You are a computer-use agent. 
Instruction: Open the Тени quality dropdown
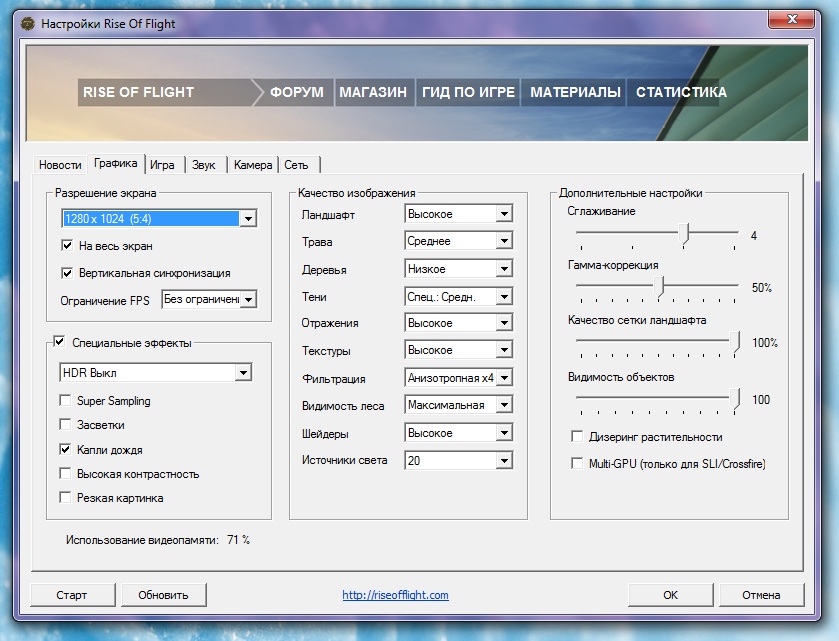pos(459,296)
